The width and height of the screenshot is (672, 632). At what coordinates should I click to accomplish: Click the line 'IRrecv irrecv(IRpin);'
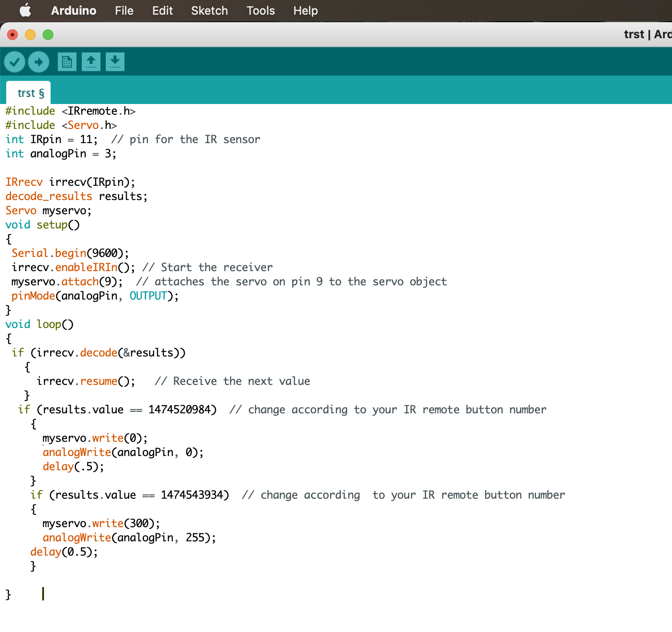tap(70, 182)
